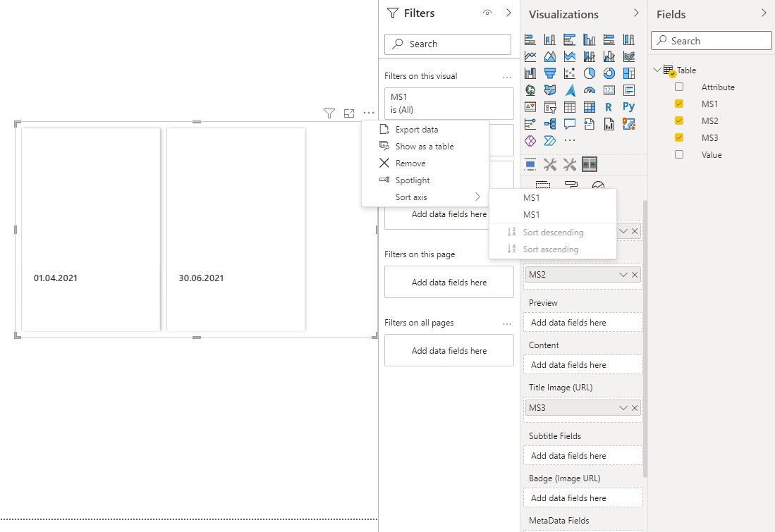Uncheck the MS2 field checkbox
The image size is (775, 532).
[x=679, y=120]
